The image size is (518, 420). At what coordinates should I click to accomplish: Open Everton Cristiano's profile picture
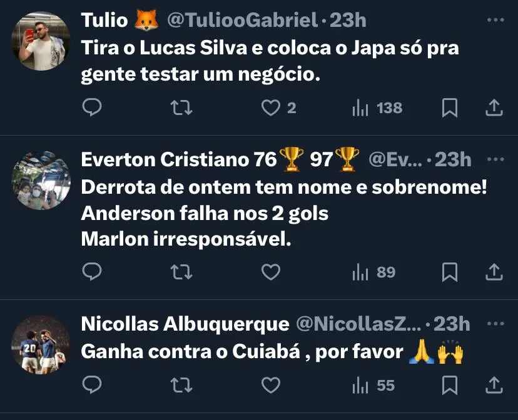(41, 181)
